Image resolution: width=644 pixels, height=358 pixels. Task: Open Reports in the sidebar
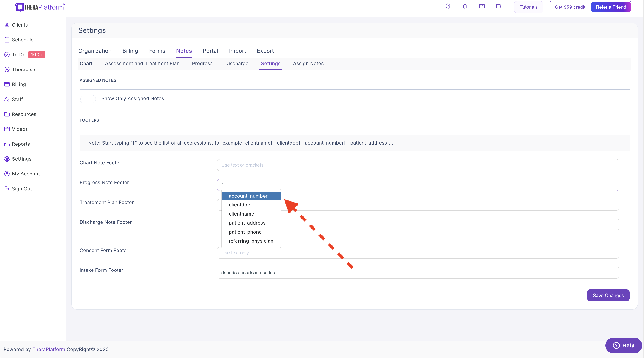click(x=21, y=144)
